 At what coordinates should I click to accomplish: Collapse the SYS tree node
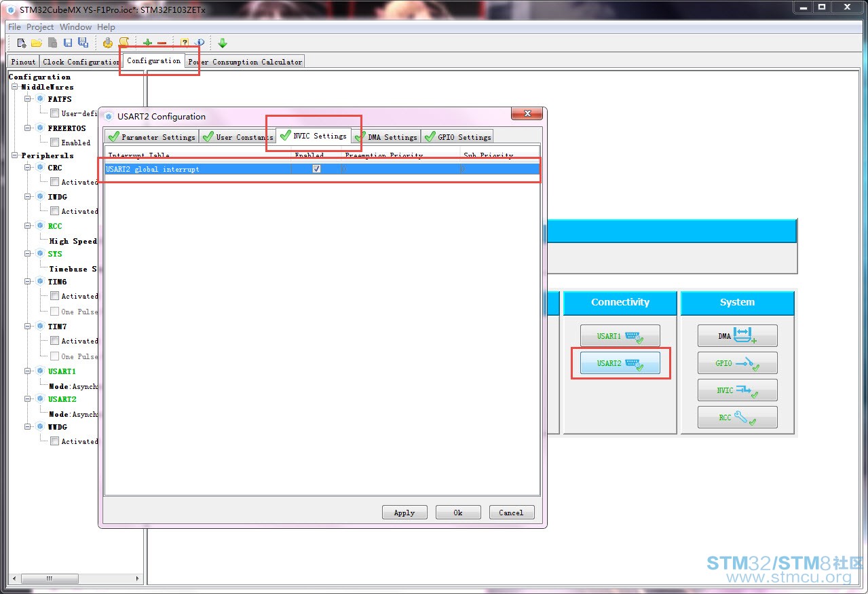(x=29, y=254)
